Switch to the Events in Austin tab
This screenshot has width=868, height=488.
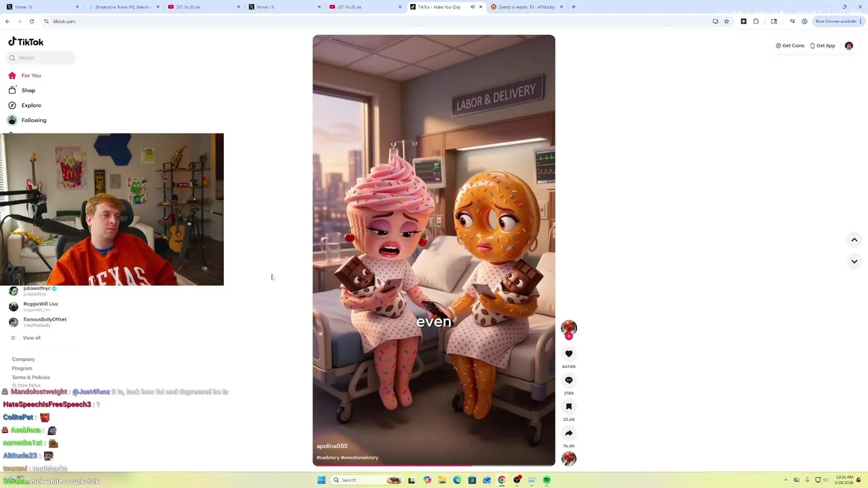(x=526, y=7)
